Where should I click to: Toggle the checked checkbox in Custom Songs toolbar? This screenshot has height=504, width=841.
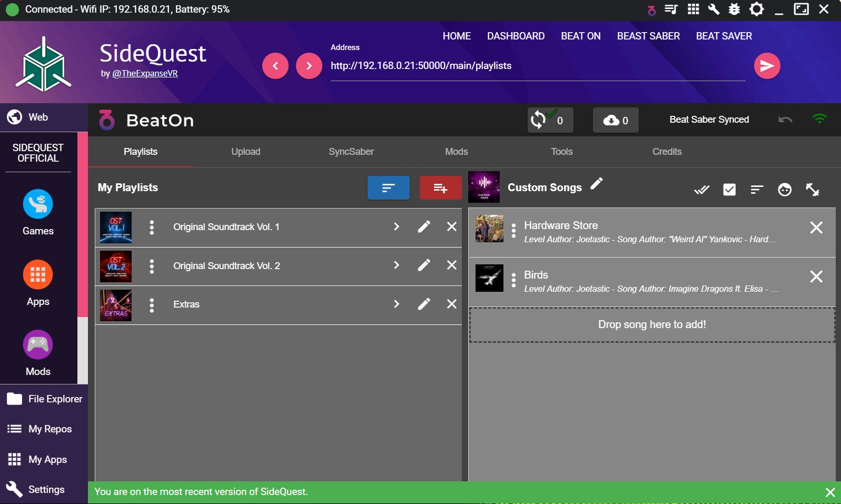(x=729, y=190)
